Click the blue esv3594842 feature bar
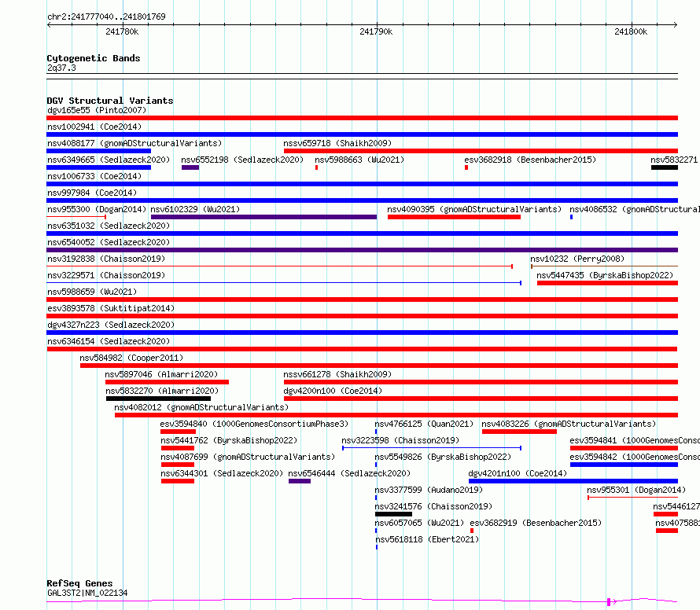Viewport: 700px width, 610px height. point(624,465)
